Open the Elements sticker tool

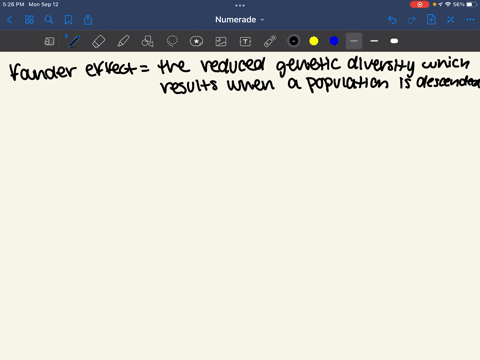pyautogui.click(x=196, y=41)
